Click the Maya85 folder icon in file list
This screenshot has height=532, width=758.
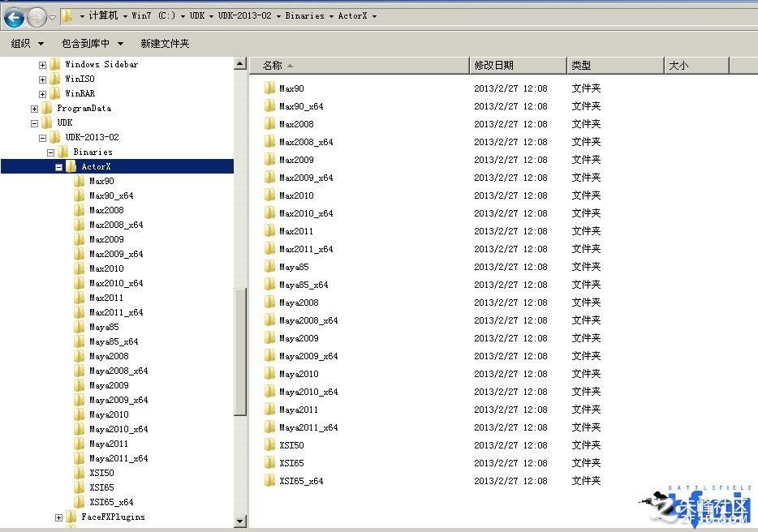pos(269,267)
